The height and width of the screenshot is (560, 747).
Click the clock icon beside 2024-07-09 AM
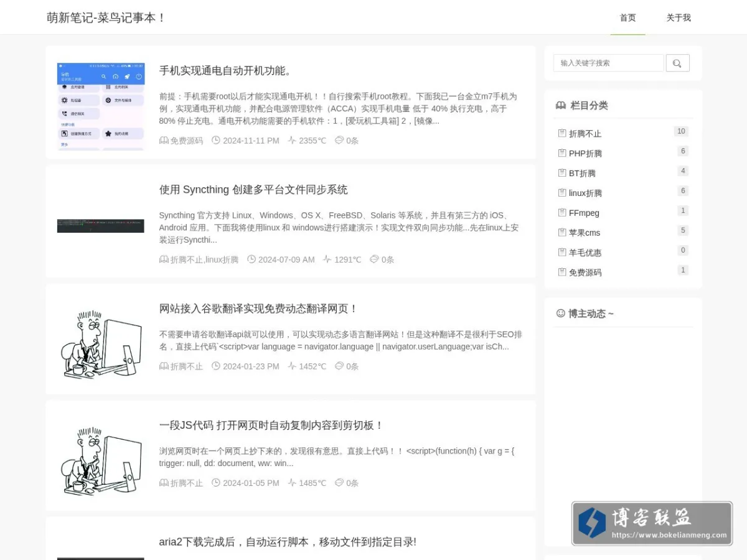click(251, 259)
